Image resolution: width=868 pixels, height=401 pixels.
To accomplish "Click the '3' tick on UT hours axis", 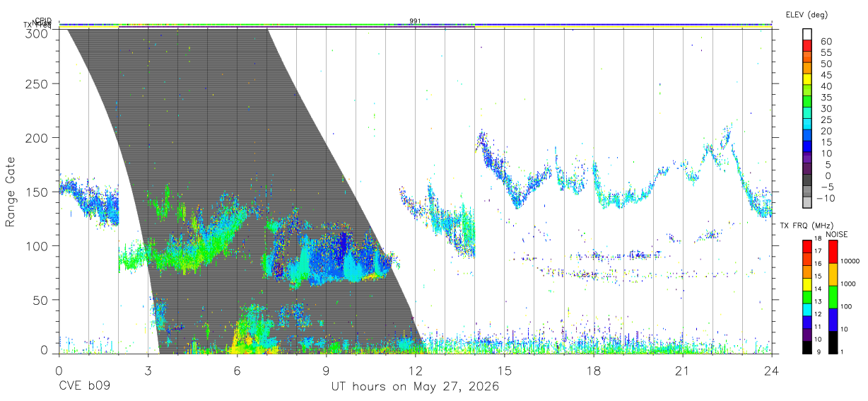I will (x=148, y=371).
